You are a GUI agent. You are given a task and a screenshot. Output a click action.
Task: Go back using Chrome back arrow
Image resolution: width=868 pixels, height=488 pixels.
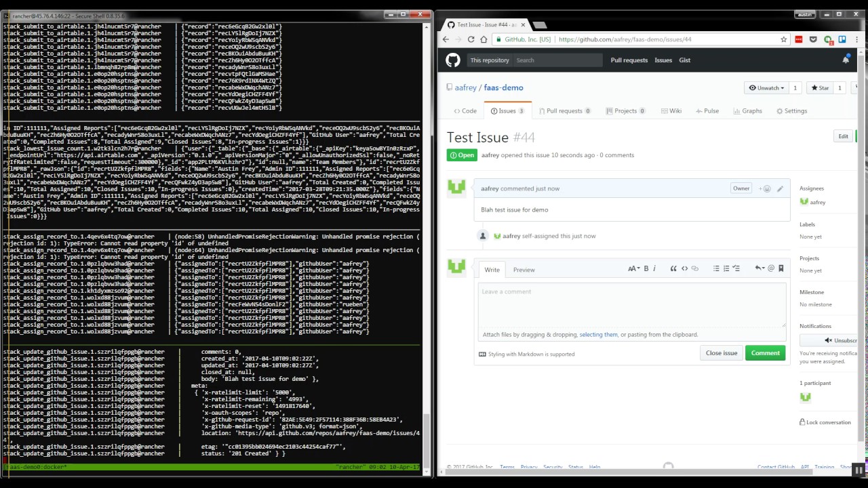click(x=446, y=39)
